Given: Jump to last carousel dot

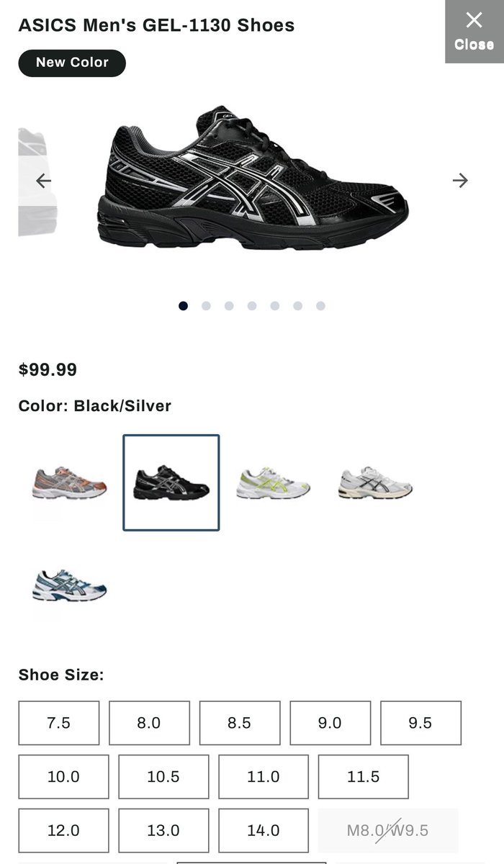Looking at the screenshot, I should tap(320, 306).
